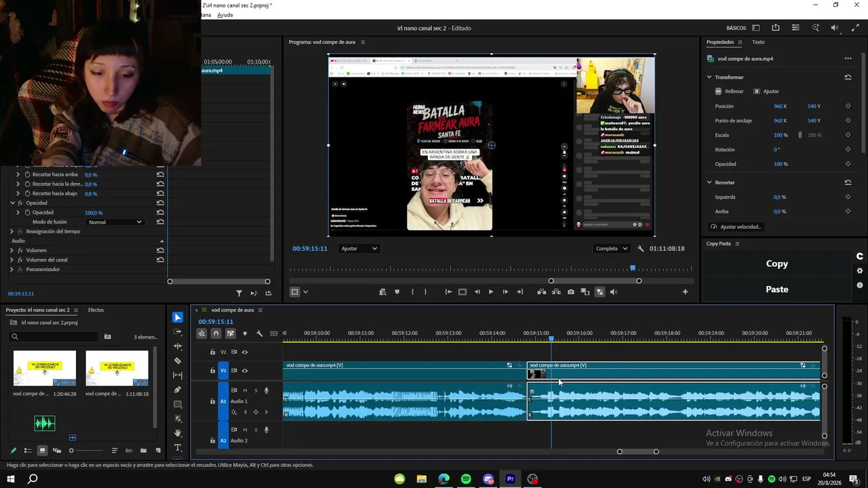Select the Ripple Edit tool
868x488 pixels.
(x=178, y=346)
